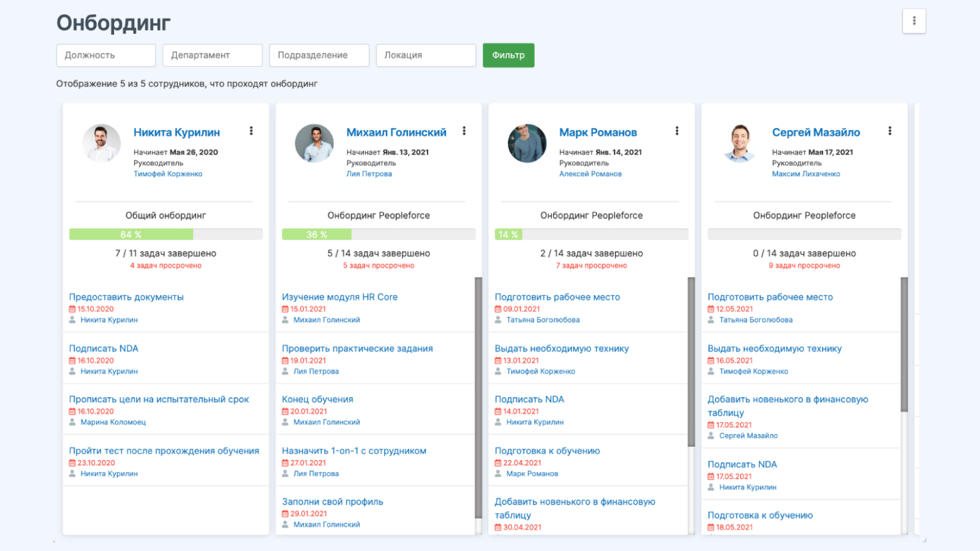980x551 pixels.
Task: Open Марк Романов profile name link
Action: 598,132
